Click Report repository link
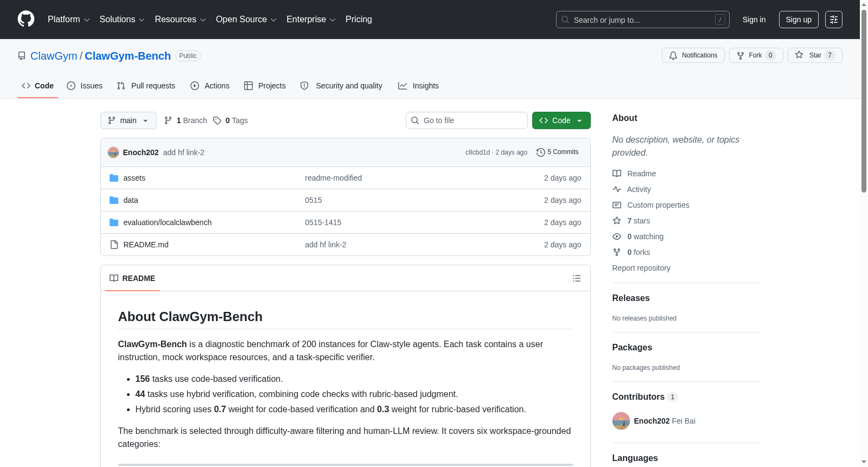 click(641, 268)
